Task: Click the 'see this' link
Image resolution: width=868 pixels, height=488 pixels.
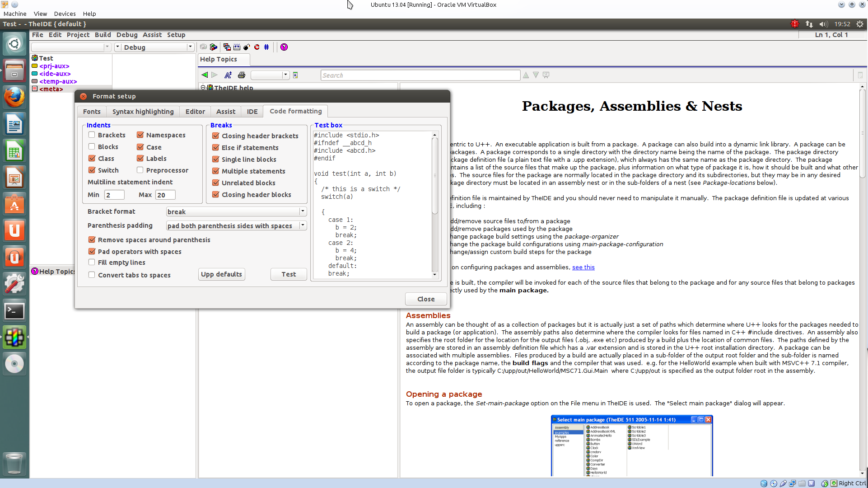Action: pyautogui.click(x=583, y=267)
